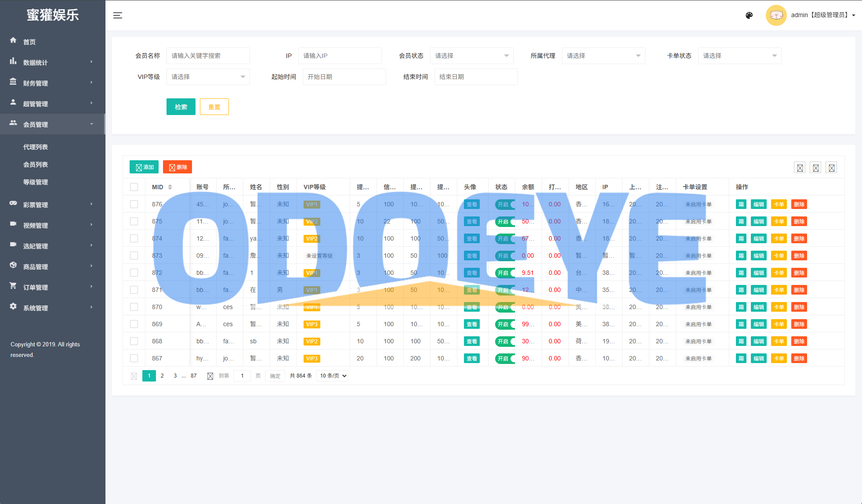
Task: Open the VIP等级 filter dropdown
Action: click(208, 77)
